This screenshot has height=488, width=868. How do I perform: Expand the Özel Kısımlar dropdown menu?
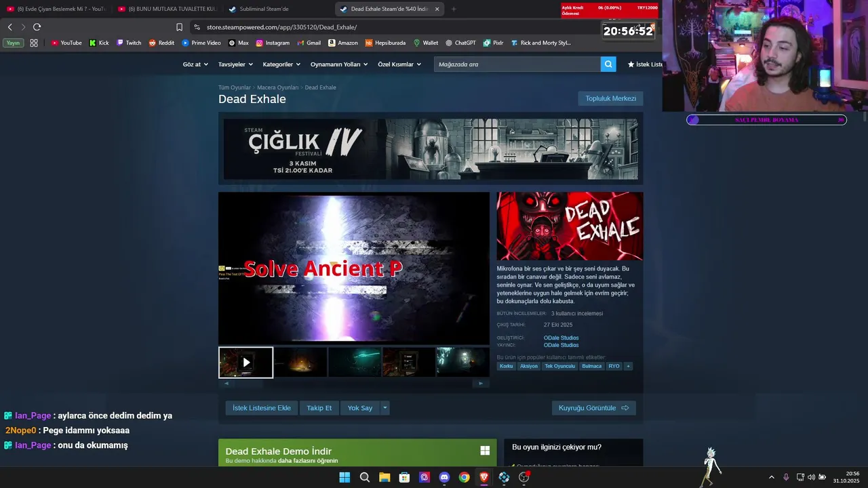point(399,64)
